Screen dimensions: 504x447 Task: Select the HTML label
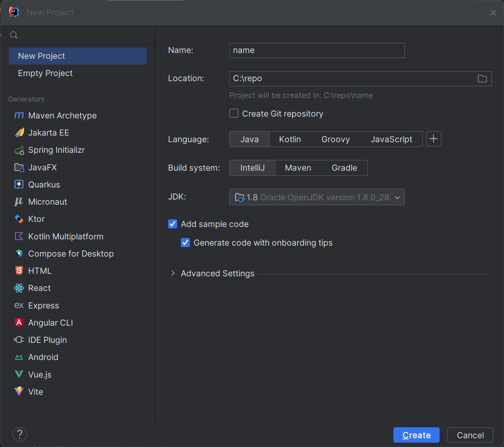(x=40, y=271)
